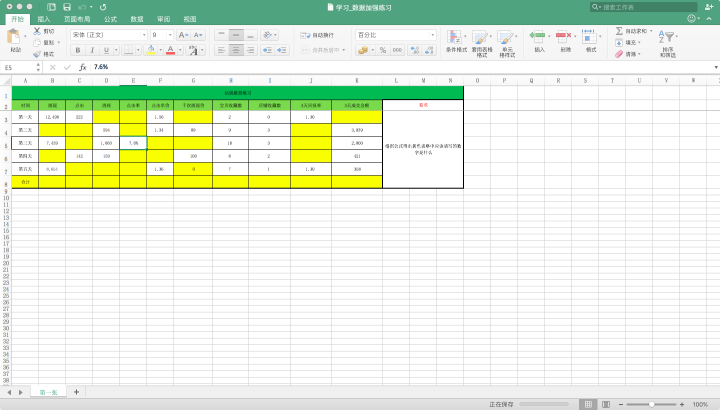
Task: Toggle Underline formatting
Action: [x=106, y=50]
